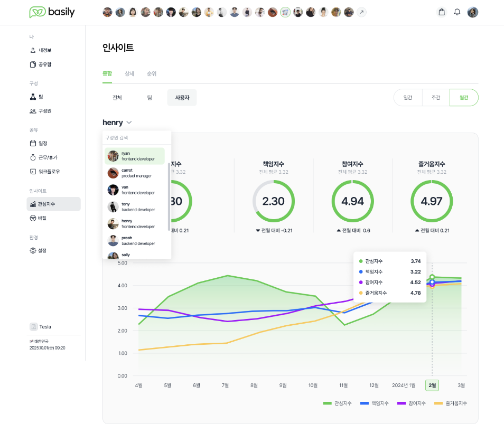The width and height of the screenshot is (504, 433).
Task: Switch to the 종합 tab
Action: point(107,74)
